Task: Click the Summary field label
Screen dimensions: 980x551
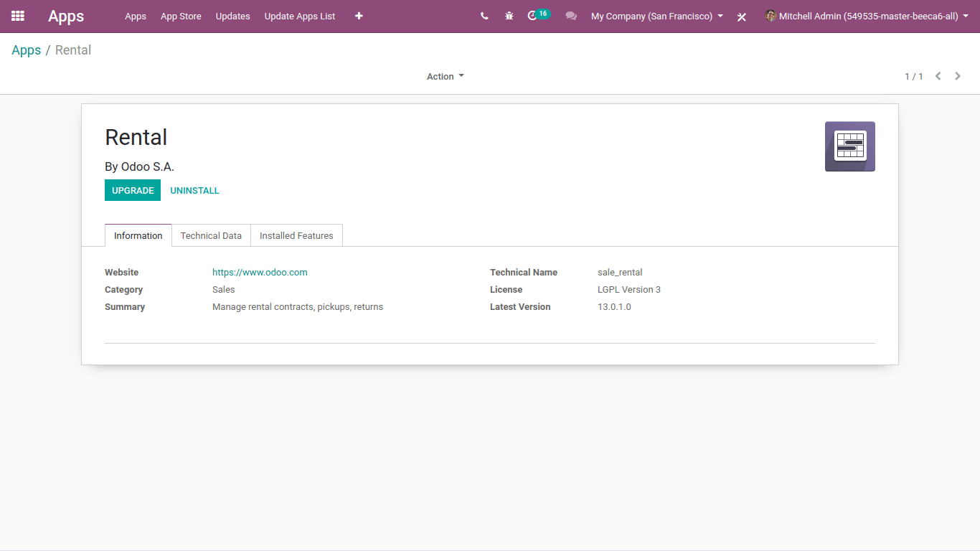Action: (x=125, y=307)
